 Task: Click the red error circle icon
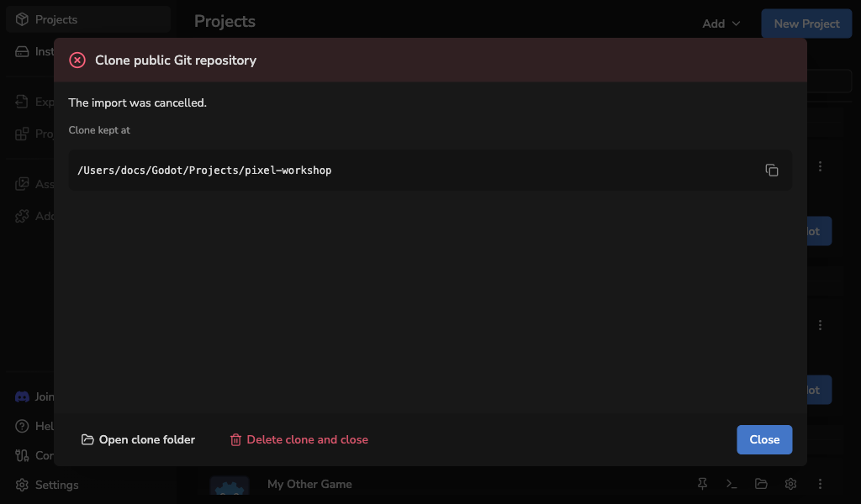coord(77,60)
